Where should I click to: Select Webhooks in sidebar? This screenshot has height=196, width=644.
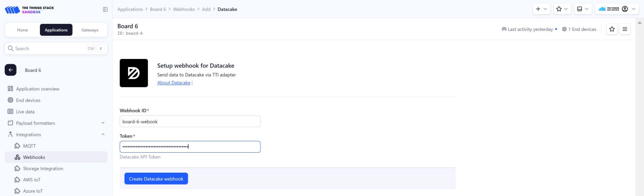click(56, 157)
